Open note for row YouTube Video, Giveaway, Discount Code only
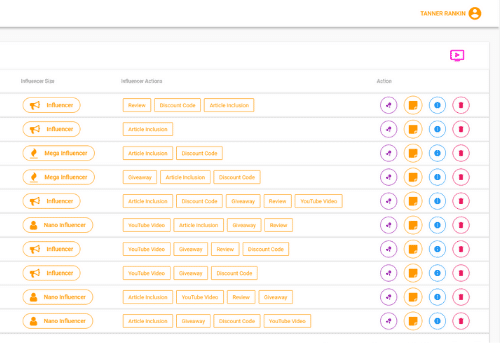Viewport: 500px width, 361px height. coord(413,273)
